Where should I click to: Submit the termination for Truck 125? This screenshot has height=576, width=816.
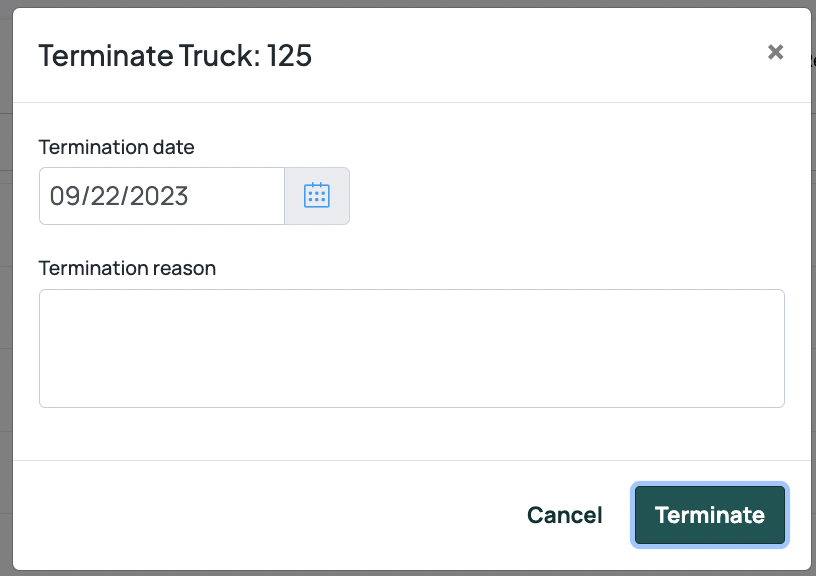click(x=710, y=515)
